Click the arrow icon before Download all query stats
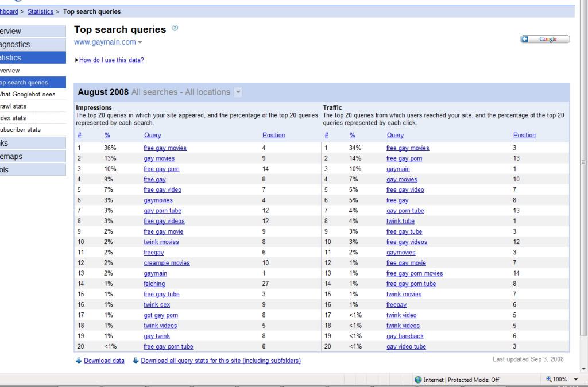This screenshot has height=387, width=588. tap(136, 361)
